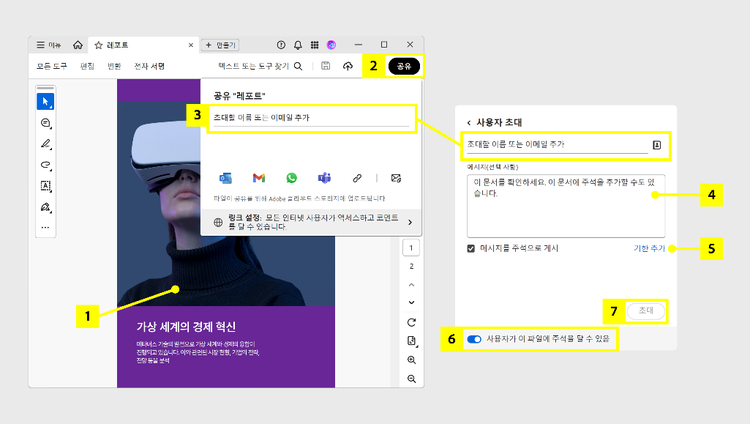Click the message text area

pyautogui.click(x=566, y=206)
